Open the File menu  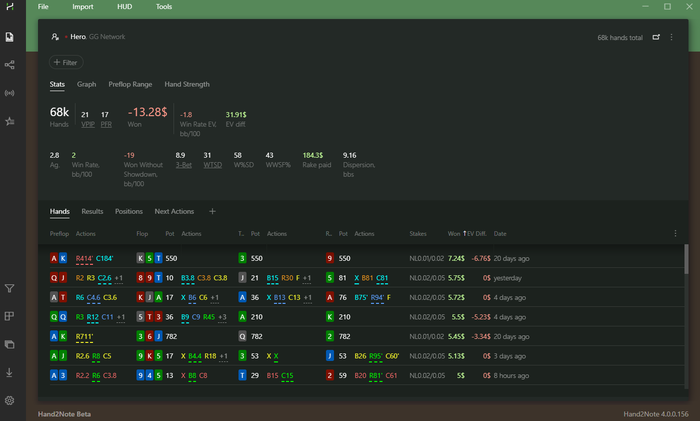pyautogui.click(x=43, y=7)
